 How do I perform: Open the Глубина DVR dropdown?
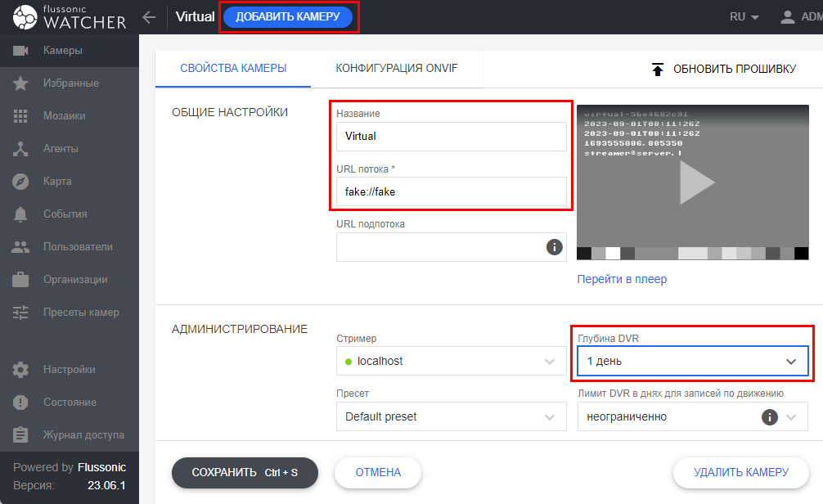click(692, 360)
